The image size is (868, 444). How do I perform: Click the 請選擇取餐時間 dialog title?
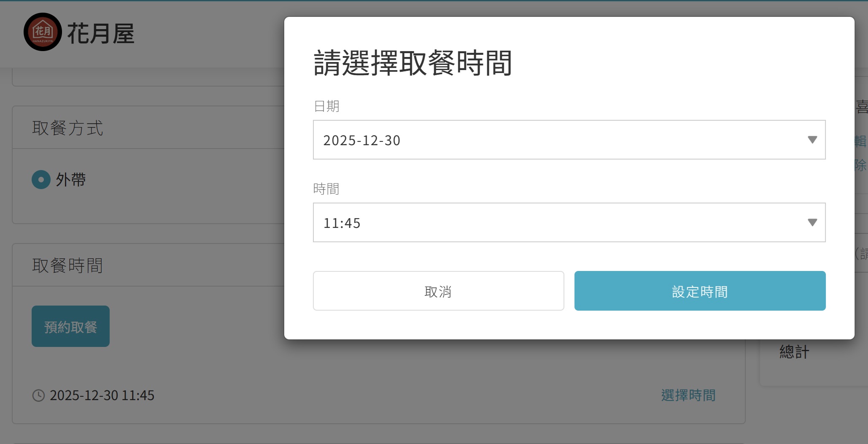point(412,63)
